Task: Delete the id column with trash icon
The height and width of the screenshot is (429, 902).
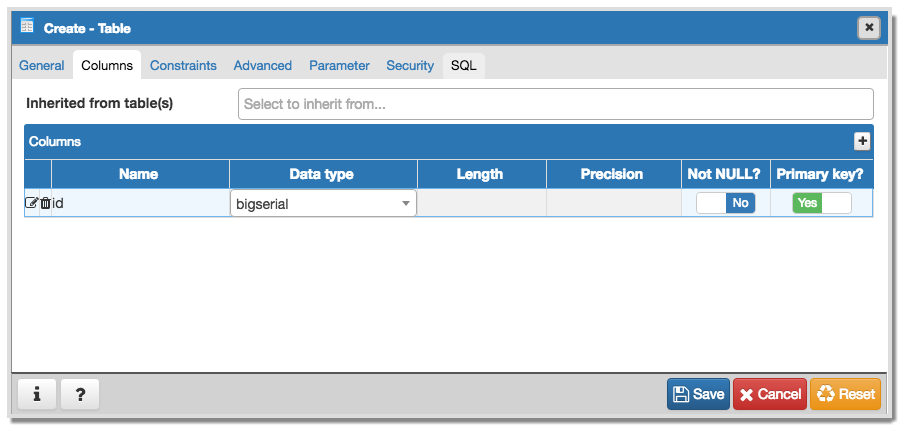Action: 45,203
